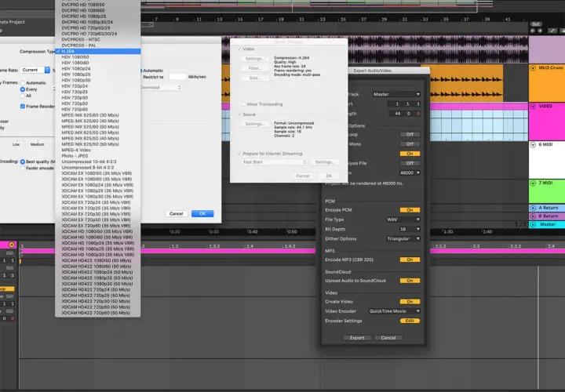The image size is (565, 392).
Task: Open Bit Depth 16 dropdown
Action: (x=410, y=229)
